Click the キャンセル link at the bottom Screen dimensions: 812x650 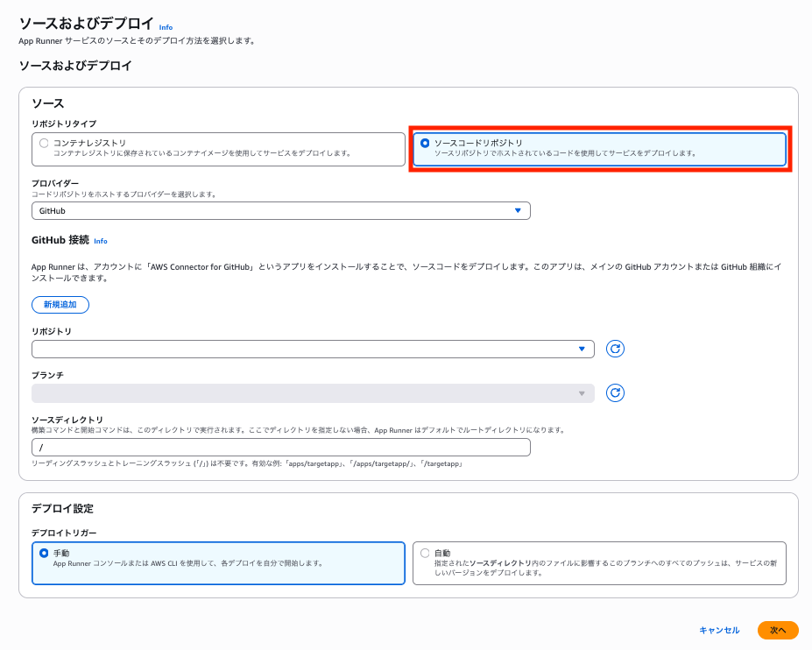point(719,630)
